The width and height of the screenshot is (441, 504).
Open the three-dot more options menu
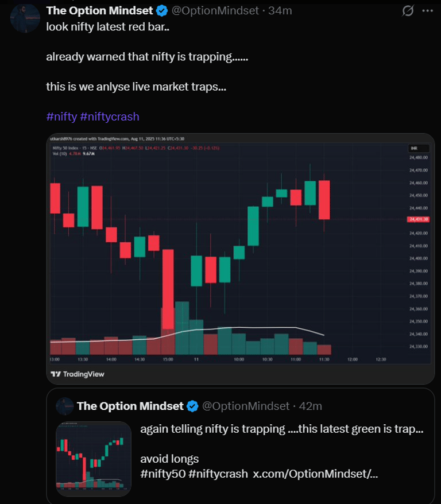[x=427, y=10]
